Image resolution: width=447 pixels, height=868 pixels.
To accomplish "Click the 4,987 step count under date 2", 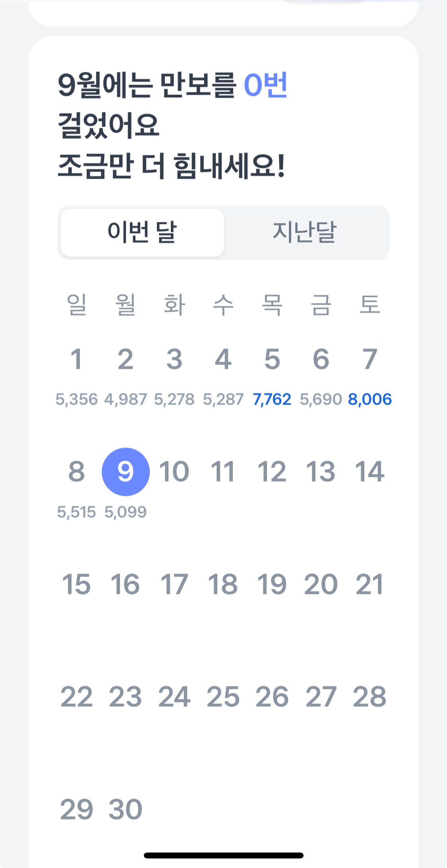I will click(x=126, y=399).
